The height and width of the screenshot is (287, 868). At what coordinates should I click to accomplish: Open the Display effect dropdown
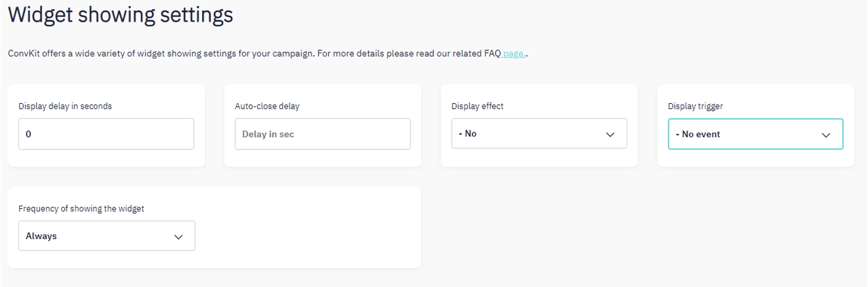tap(539, 134)
